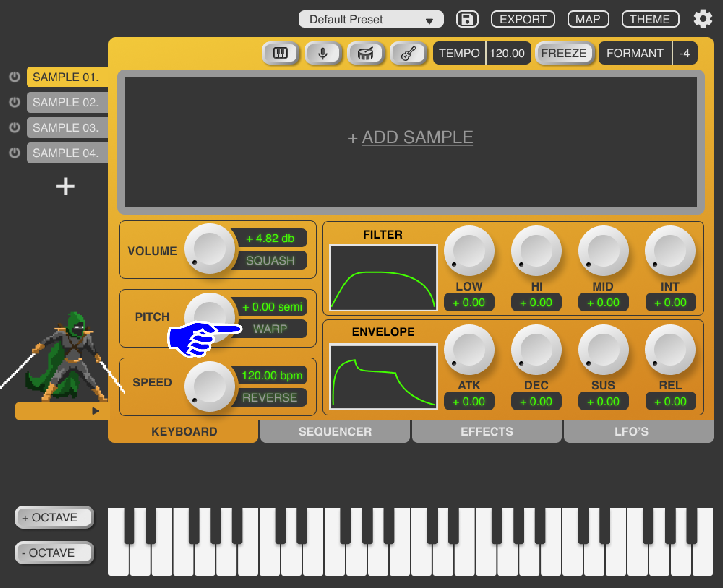723x588 pixels.
Task: Enable REVERSE playback in the speed section
Action: click(x=270, y=397)
